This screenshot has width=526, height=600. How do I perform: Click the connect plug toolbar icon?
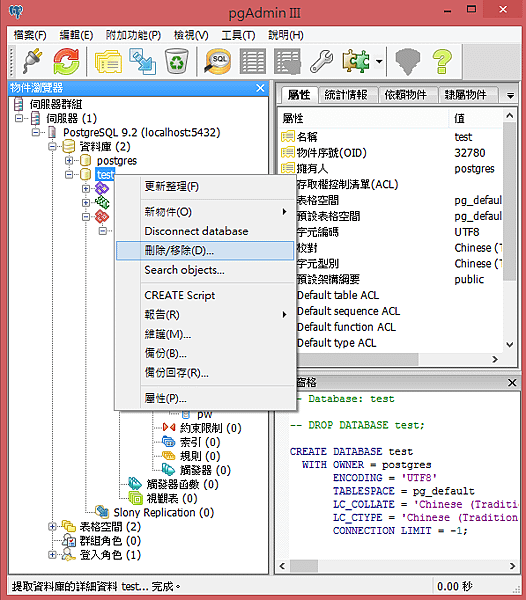point(32,60)
